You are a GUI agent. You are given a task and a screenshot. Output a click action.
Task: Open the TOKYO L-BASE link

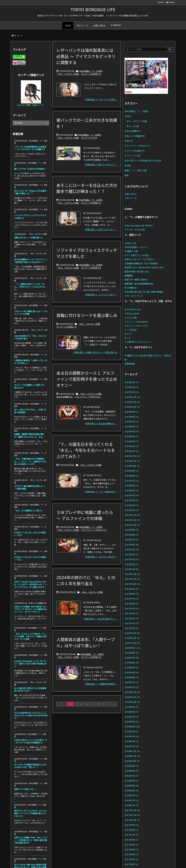click(x=132, y=313)
